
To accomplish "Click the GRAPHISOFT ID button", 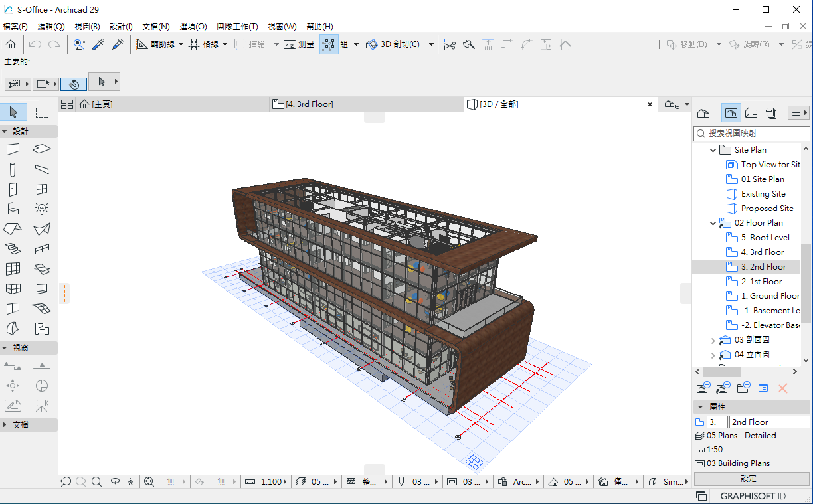I will [753, 496].
